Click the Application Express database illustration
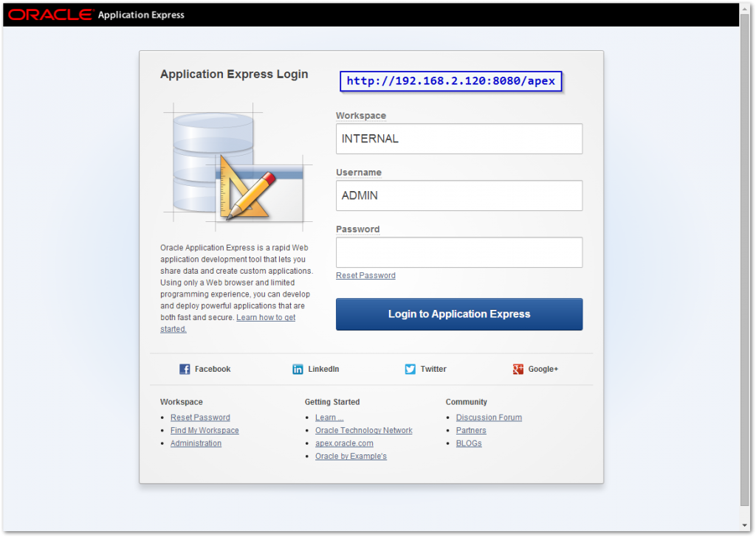 233,166
